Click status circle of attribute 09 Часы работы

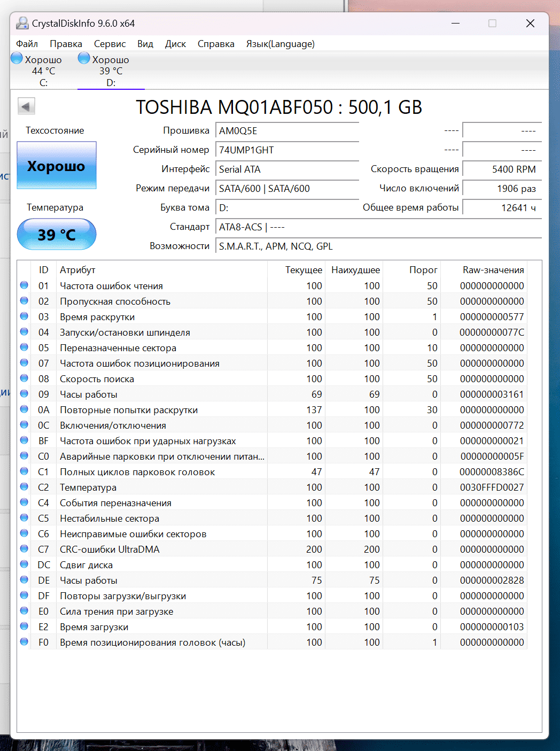[24, 394]
